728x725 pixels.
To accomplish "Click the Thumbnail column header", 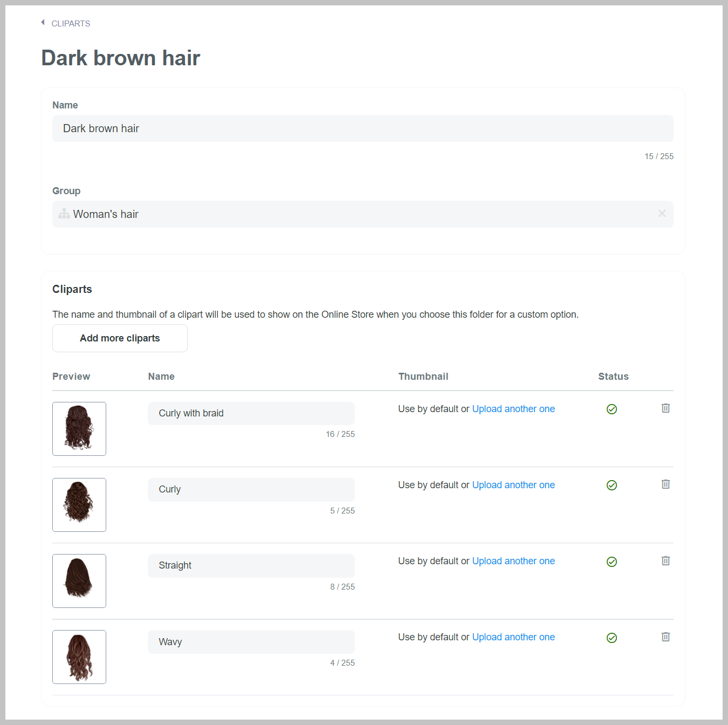I will click(x=423, y=377).
